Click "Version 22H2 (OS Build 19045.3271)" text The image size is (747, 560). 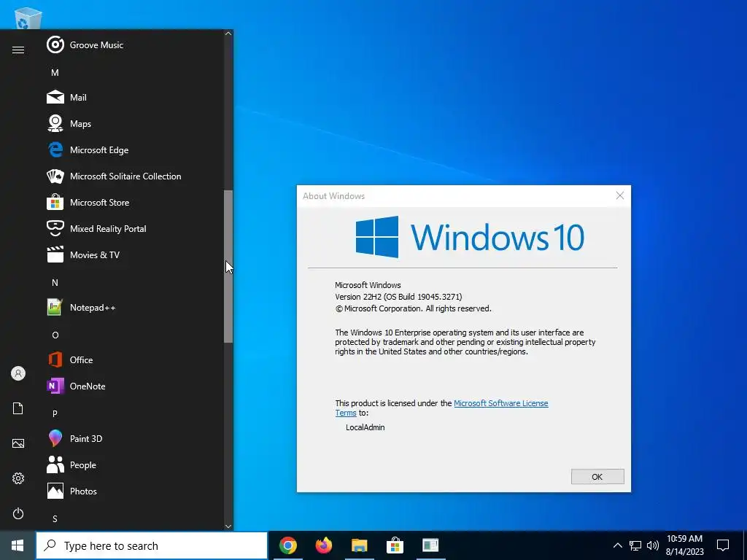[398, 297]
